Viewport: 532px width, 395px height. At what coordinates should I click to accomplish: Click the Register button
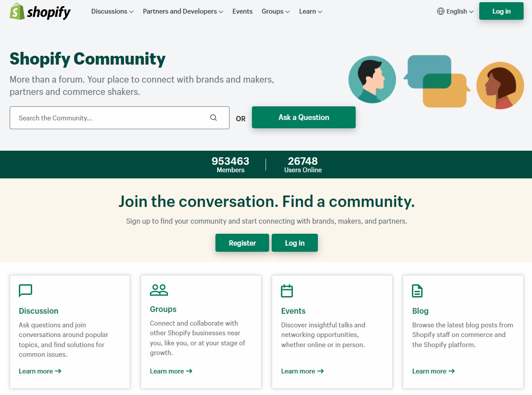pyautogui.click(x=242, y=243)
